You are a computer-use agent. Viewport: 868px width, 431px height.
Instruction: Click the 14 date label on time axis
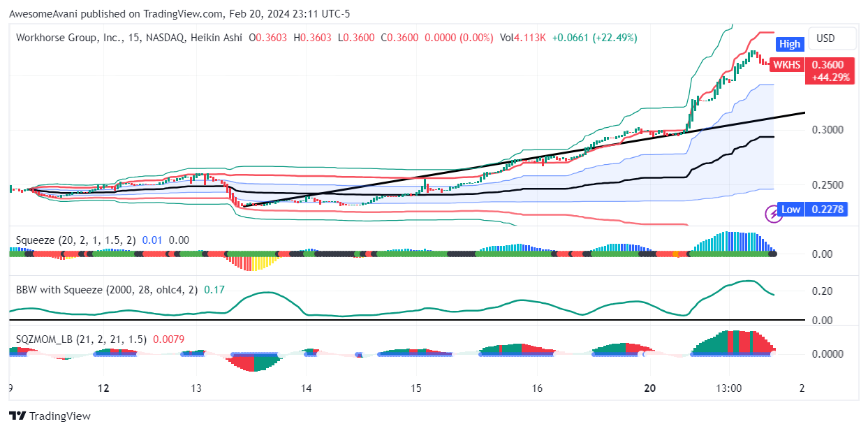[x=306, y=388]
